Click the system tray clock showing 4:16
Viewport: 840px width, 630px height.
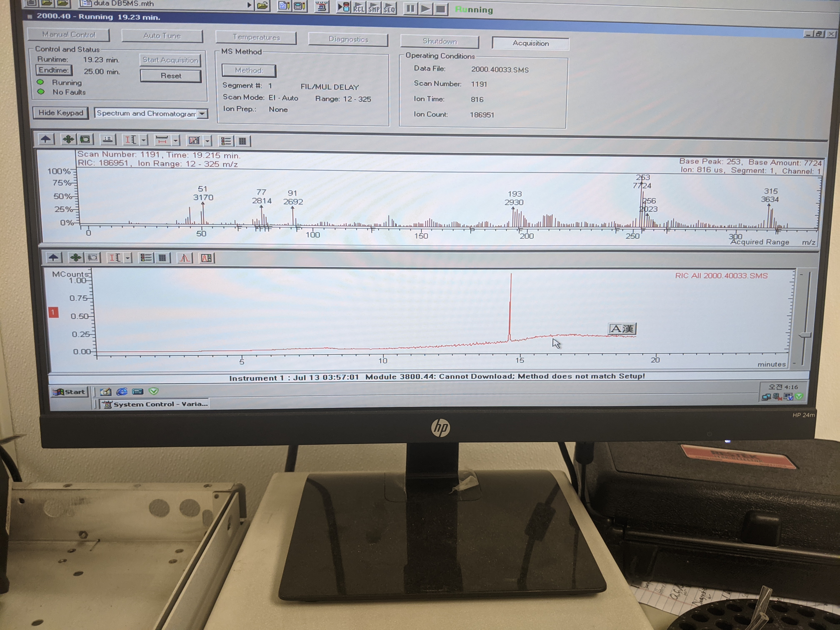783,387
